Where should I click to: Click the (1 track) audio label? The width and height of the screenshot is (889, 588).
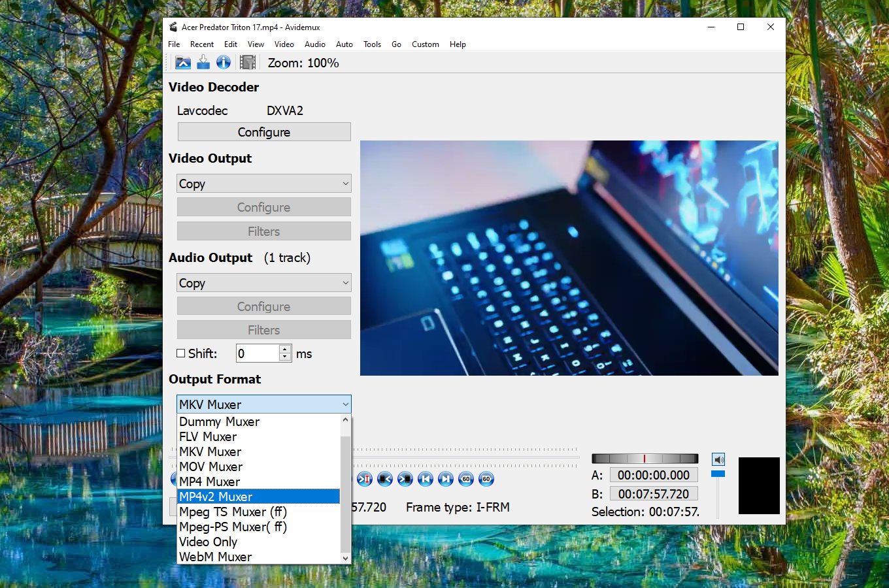click(287, 258)
